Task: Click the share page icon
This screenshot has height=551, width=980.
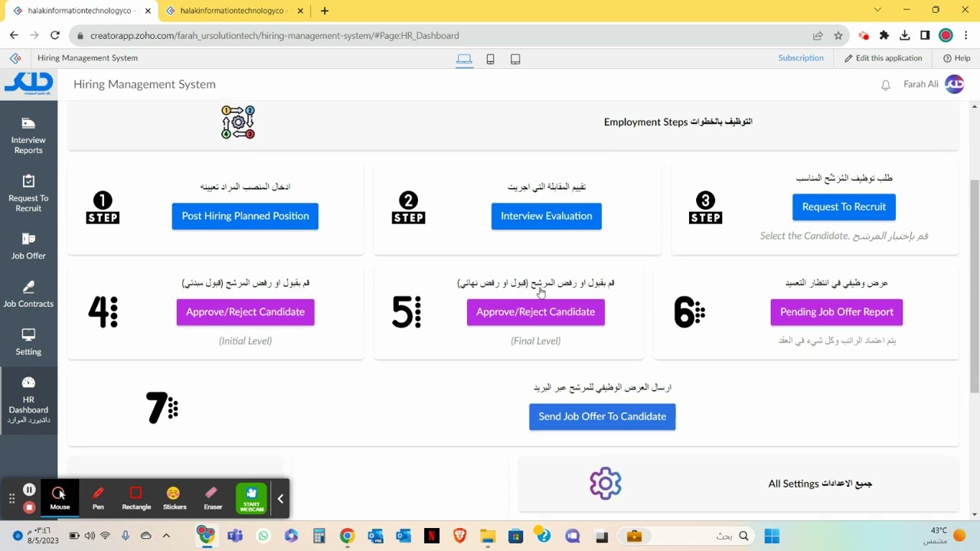Action: coord(818,35)
